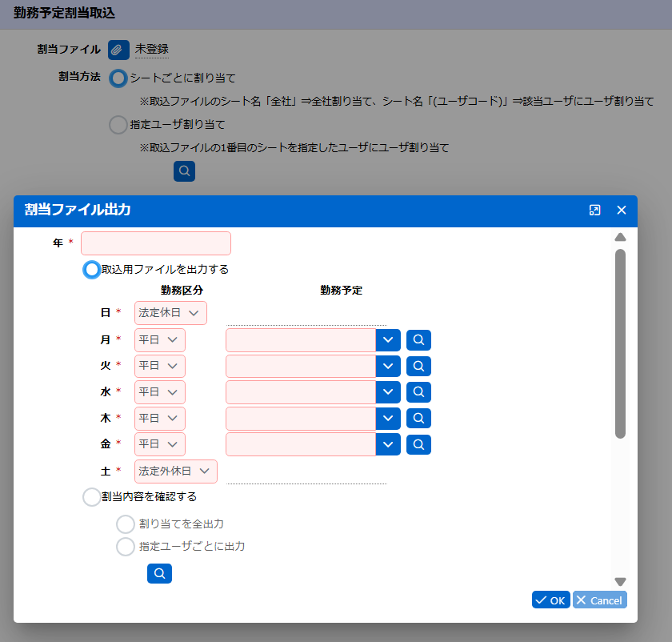672x642 pixels.
Task: Expand 金 勤務予定 dropdown arrow
Action: [x=388, y=444]
